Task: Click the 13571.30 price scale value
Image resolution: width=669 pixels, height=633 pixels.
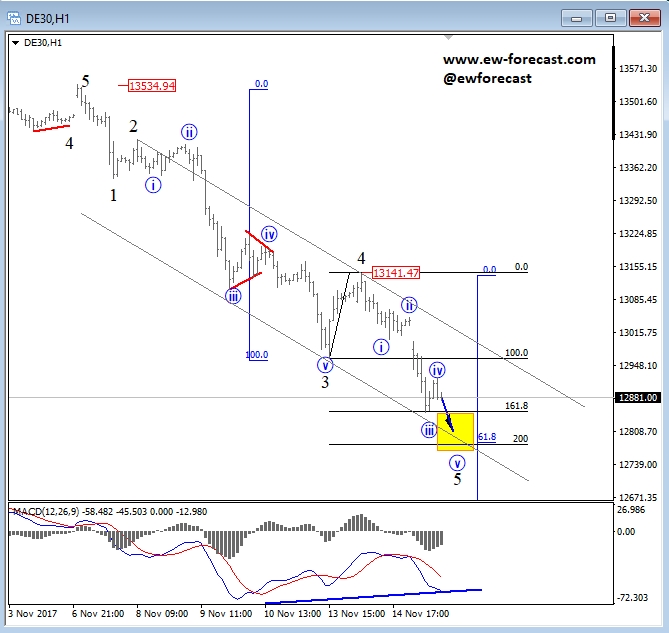Action: click(x=638, y=69)
